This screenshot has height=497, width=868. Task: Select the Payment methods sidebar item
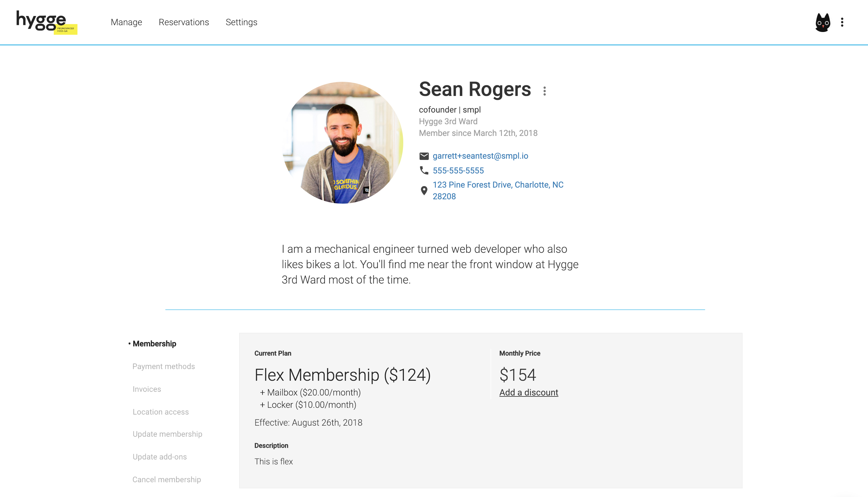point(164,366)
